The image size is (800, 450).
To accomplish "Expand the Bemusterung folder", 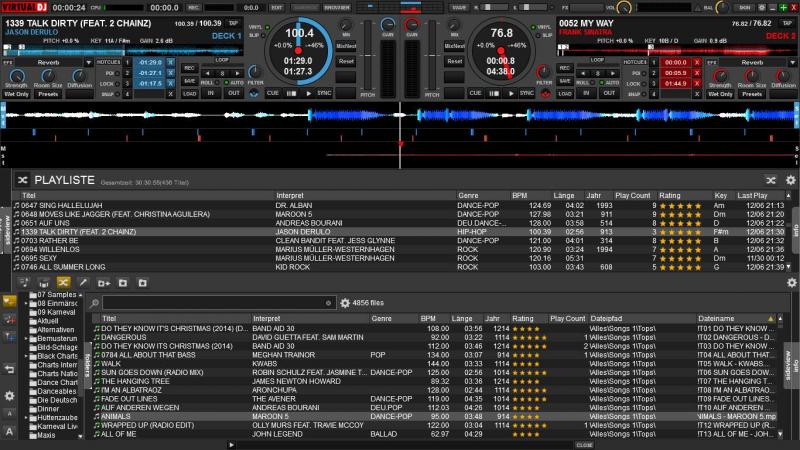I will pyautogui.click(x=27, y=338).
